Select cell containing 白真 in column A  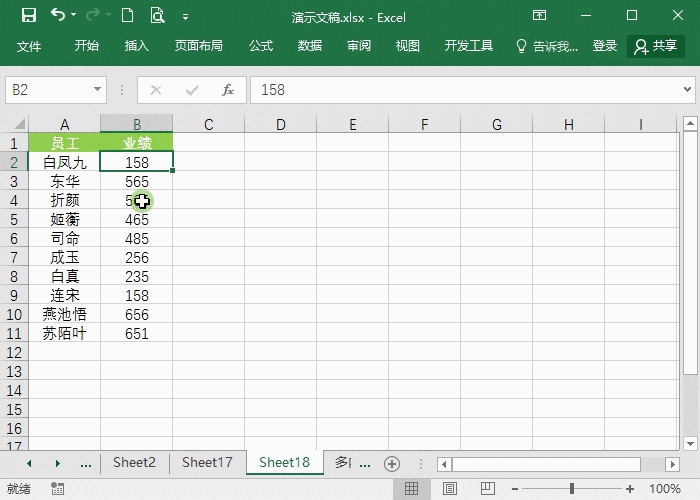65,277
